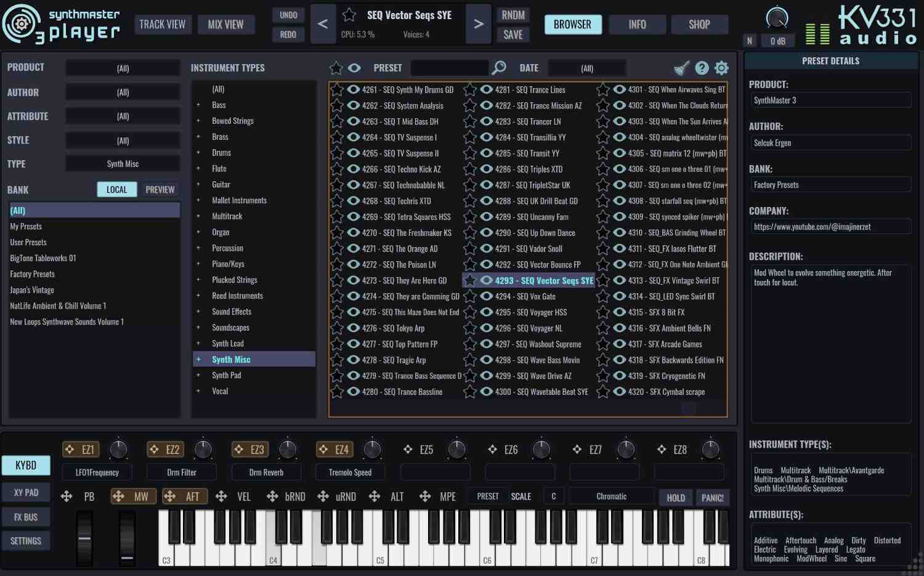Screen dimensions: 924x576
Task: Open the settings gear icon near the search bar
Action: (721, 68)
